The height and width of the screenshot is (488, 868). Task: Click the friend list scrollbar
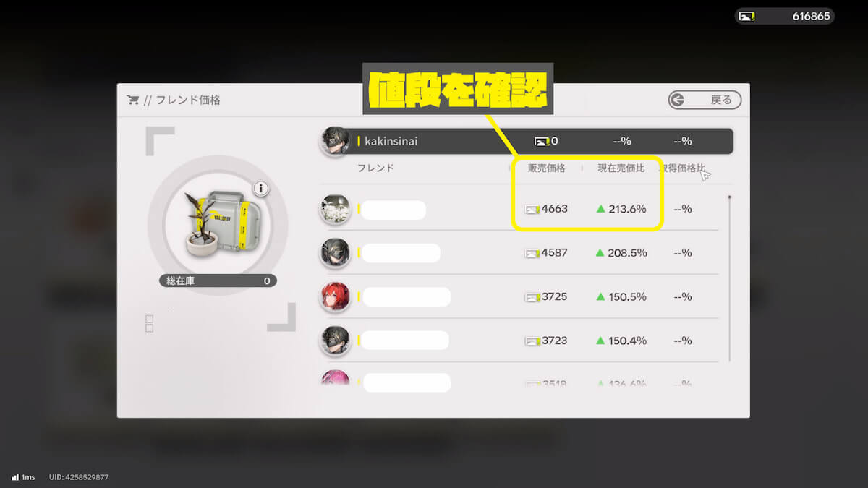tap(729, 278)
